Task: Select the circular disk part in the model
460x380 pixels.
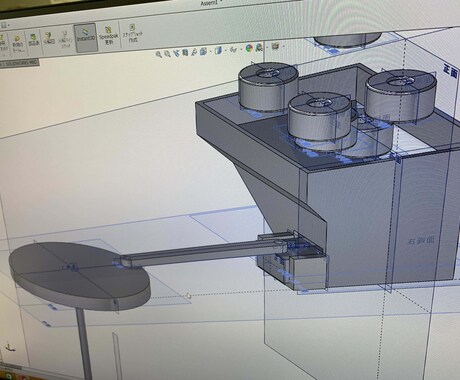Action: point(79,277)
